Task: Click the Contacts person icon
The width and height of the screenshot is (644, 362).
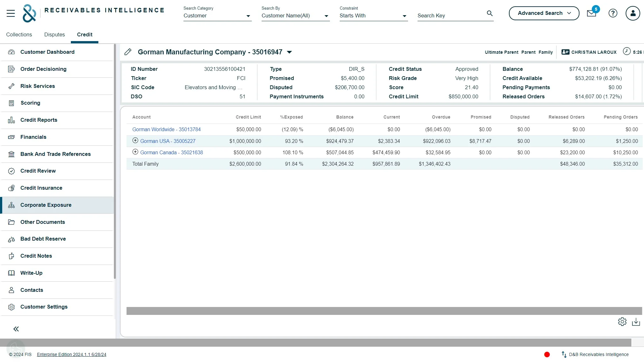Action: tap(11, 290)
